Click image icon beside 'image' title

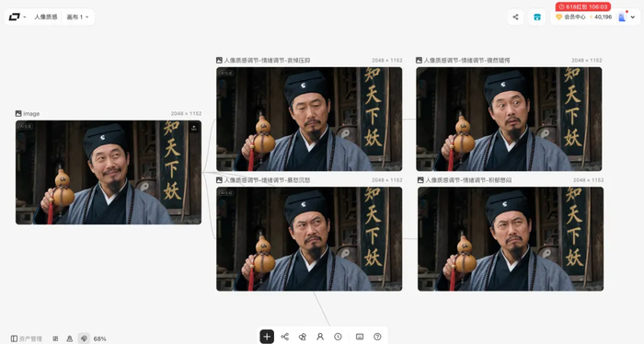coord(18,114)
